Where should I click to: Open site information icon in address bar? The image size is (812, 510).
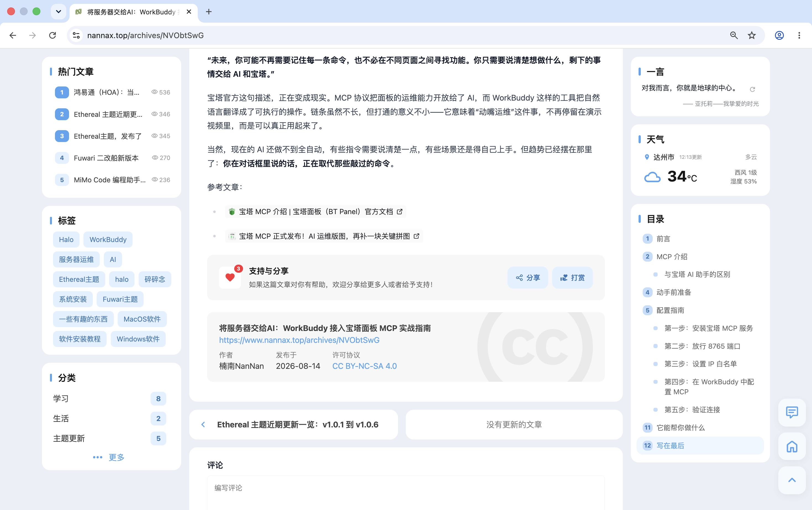click(77, 35)
